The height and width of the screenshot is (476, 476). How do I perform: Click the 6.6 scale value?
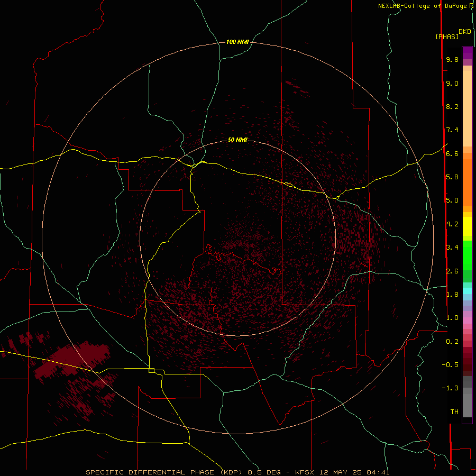point(452,153)
